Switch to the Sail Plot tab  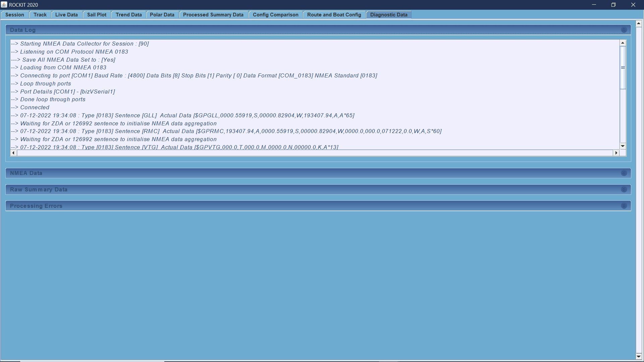click(97, 15)
